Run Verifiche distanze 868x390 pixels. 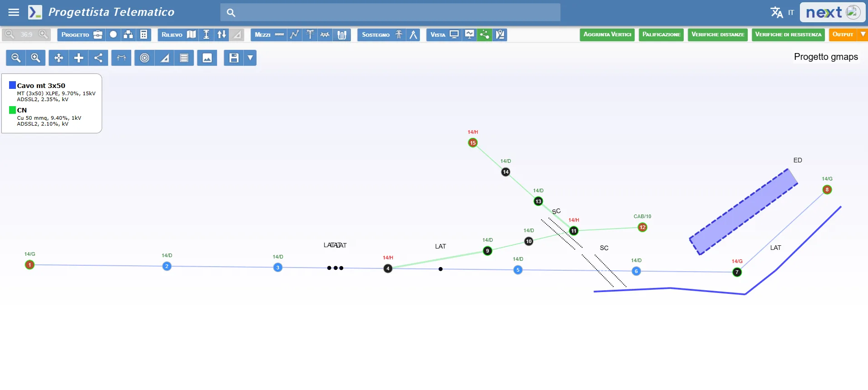(718, 34)
